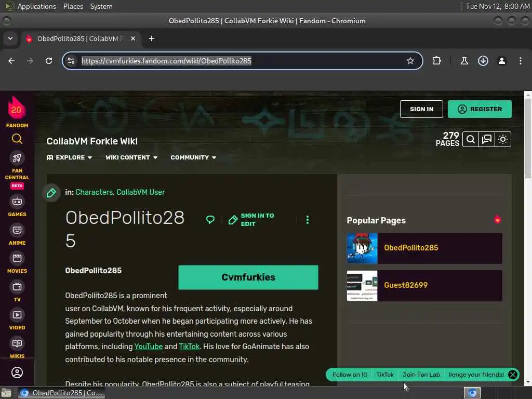Open the Video sidebar icon
Viewport: 532px width, 399px height.
coord(17,315)
